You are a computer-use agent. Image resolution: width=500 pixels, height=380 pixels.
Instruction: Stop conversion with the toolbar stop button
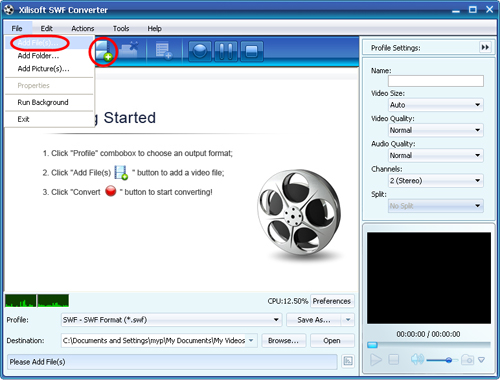tap(252, 51)
